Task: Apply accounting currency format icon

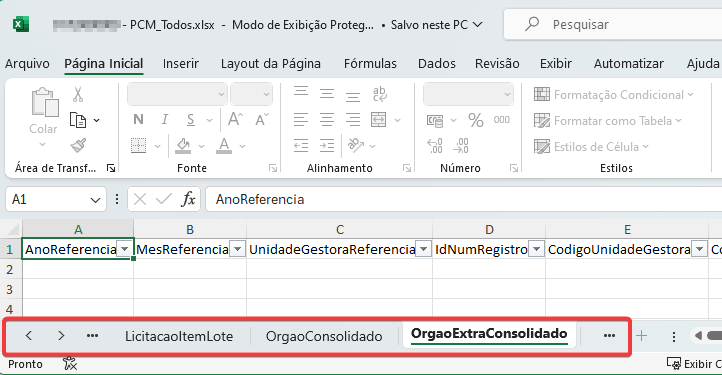Action: [435, 121]
